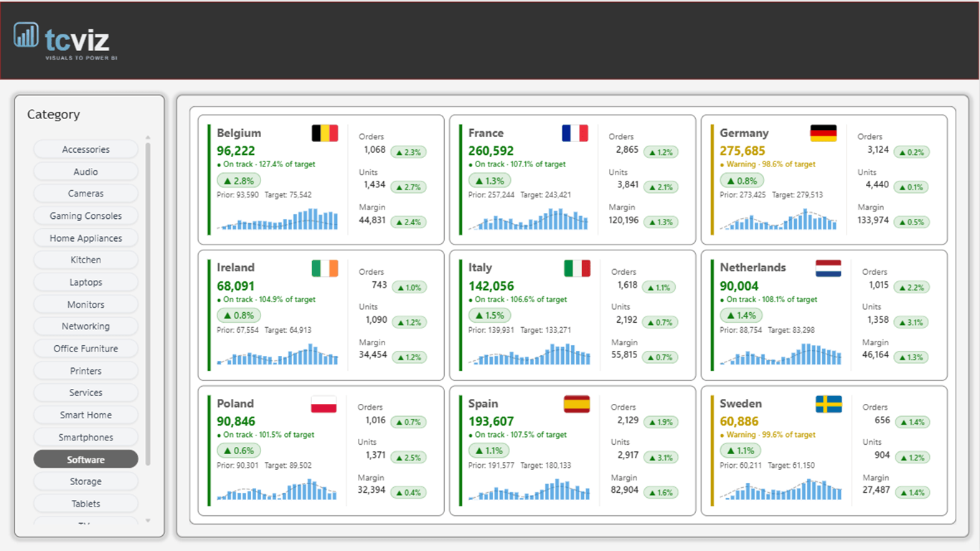980x551 pixels.
Task: Filter by Kitchen category
Action: tap(86, 260)
